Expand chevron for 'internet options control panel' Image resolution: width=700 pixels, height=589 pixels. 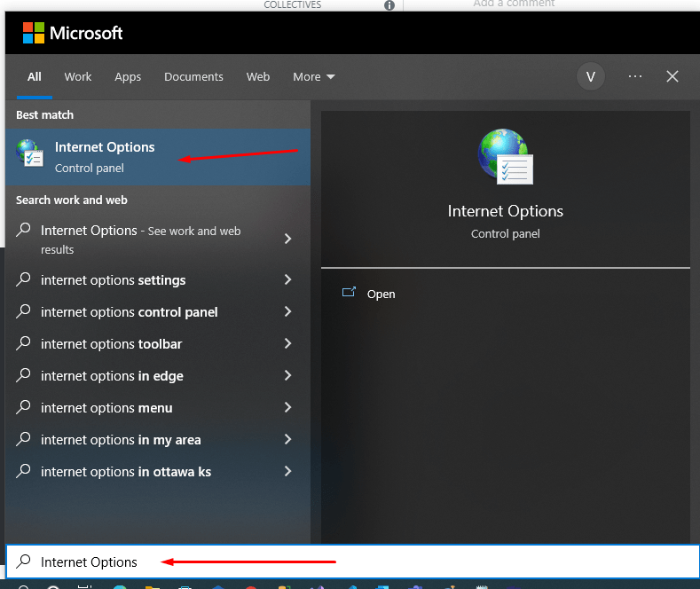(x=288, y=311)
